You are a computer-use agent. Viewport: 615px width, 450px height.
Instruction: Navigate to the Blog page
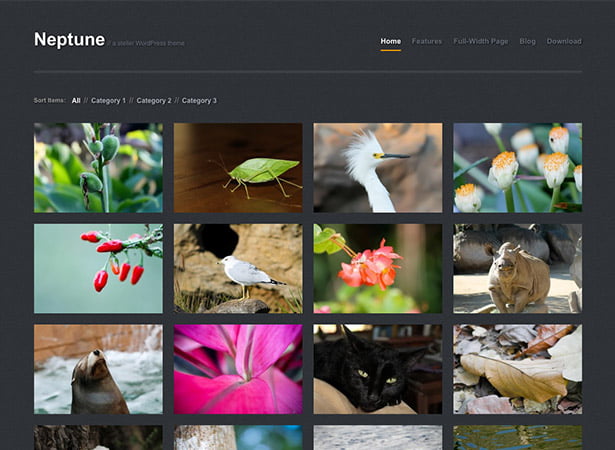(x=527, y=41)
